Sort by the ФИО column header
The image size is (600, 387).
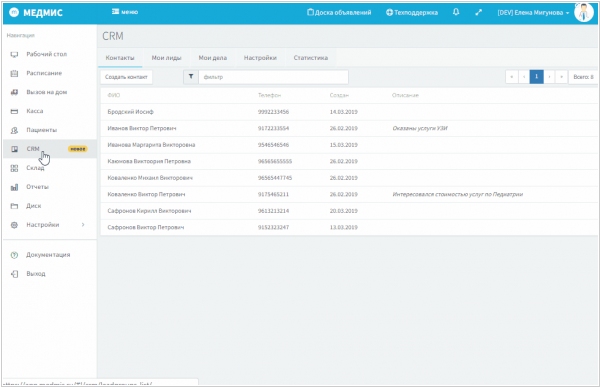click(114, 95)
